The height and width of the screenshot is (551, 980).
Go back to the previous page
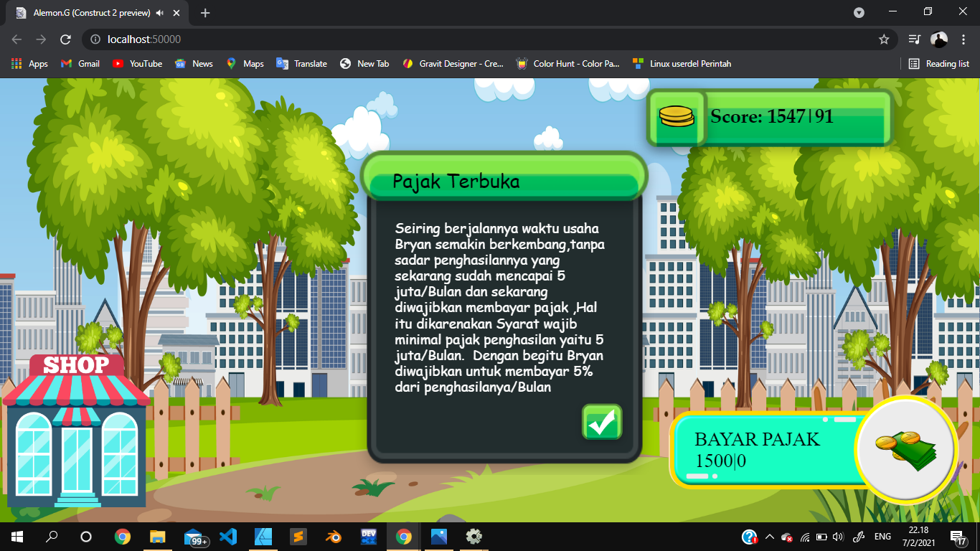click(x=17, y=39)
